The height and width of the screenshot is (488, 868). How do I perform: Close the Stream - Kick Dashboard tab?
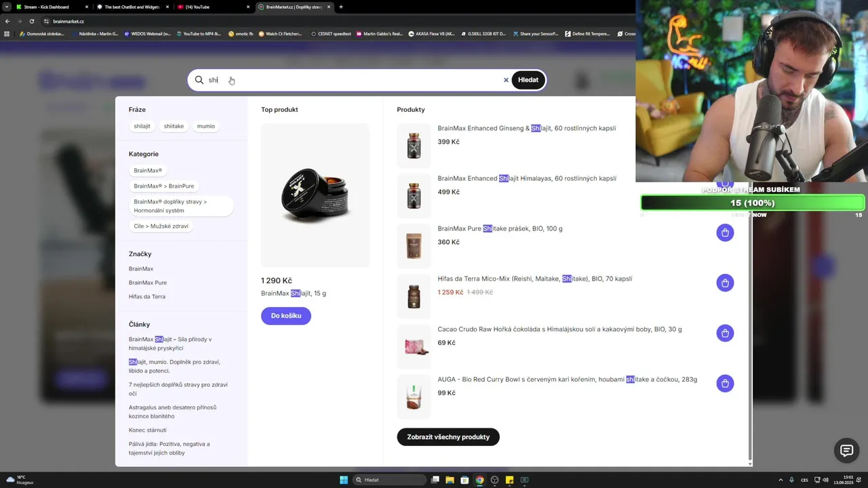point(87,7)
